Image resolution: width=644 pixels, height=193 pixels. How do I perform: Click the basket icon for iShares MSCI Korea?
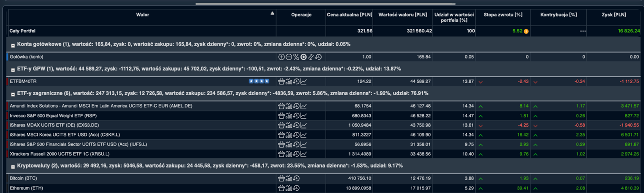(281, 135)
